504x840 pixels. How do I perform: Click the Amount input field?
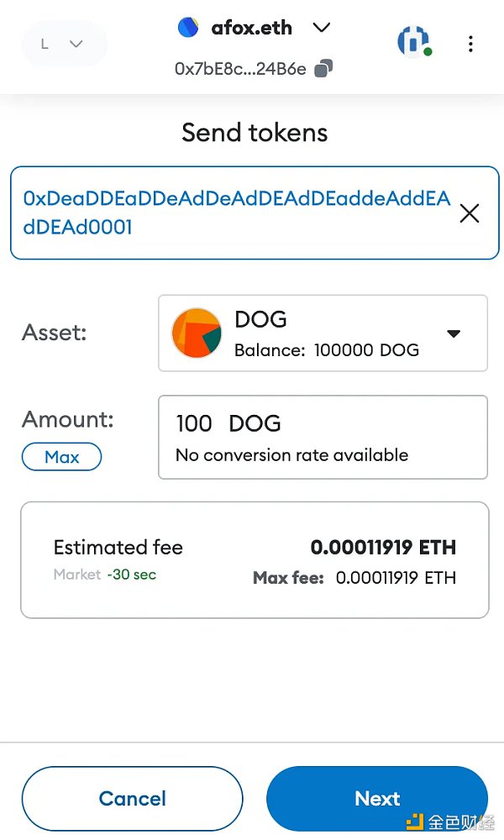coord(323,437)
